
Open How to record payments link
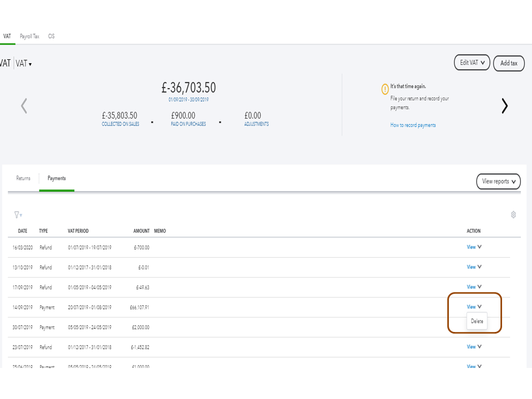[x=413, y=125]
